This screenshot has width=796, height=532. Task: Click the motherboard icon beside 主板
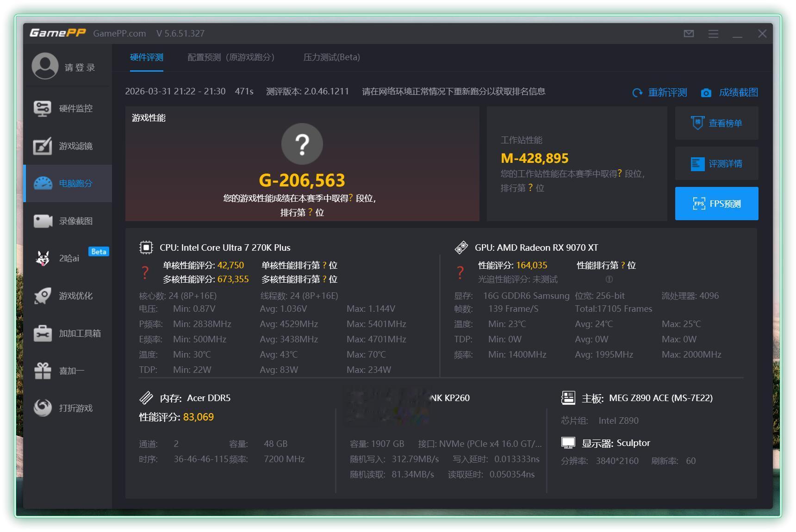point(568,398)
